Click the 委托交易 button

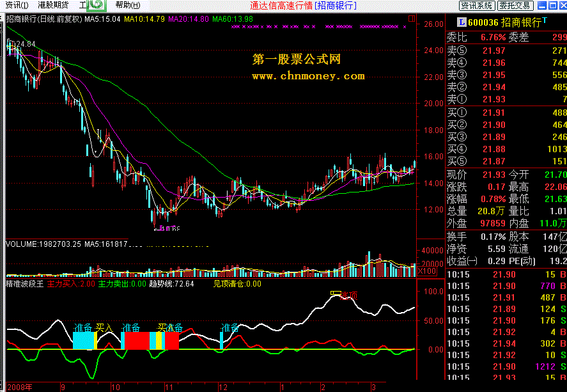(515, 5)
